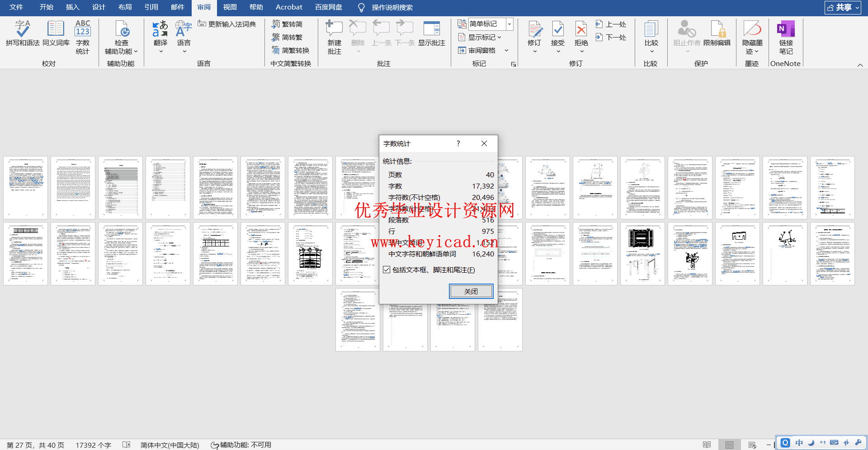Switch to Print Layout view icon
Viewport: 868px width, 450px height.
pos(729,445)
